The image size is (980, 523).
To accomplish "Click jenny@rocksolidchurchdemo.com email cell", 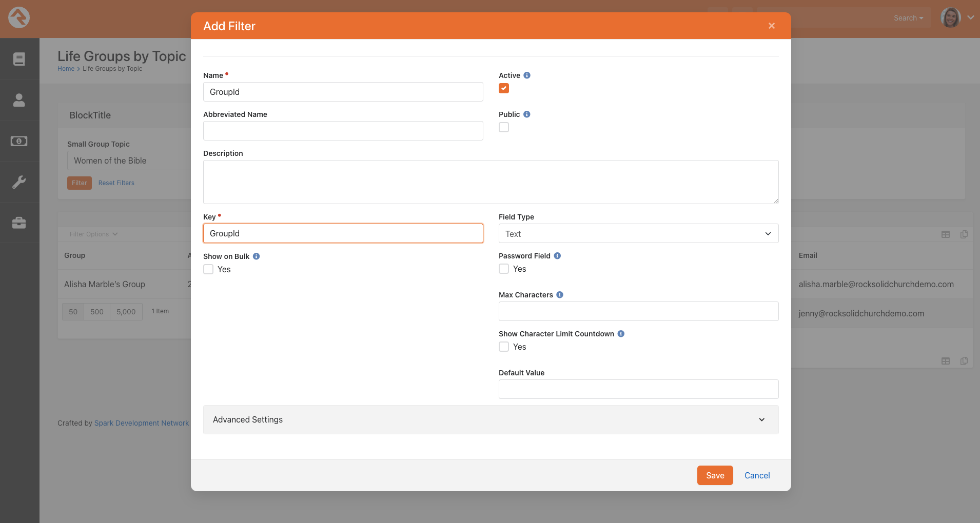I will click(861, 313).
